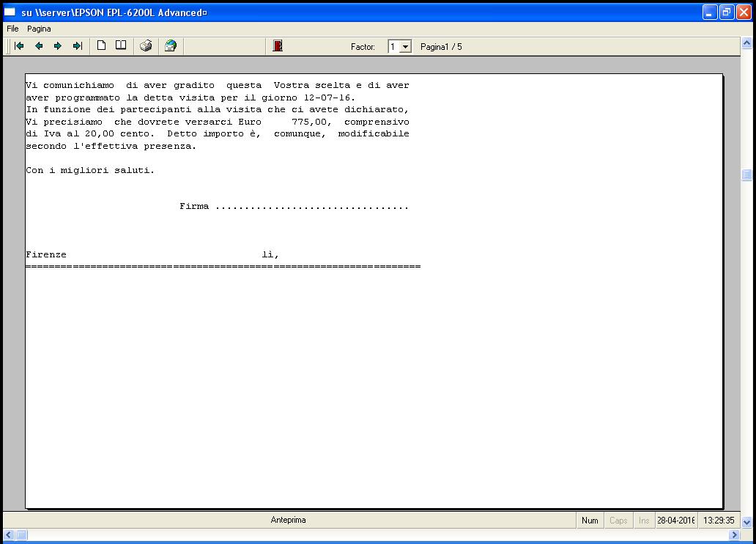
Task: Click the send by email icon
Action: (x=171, y=46)
